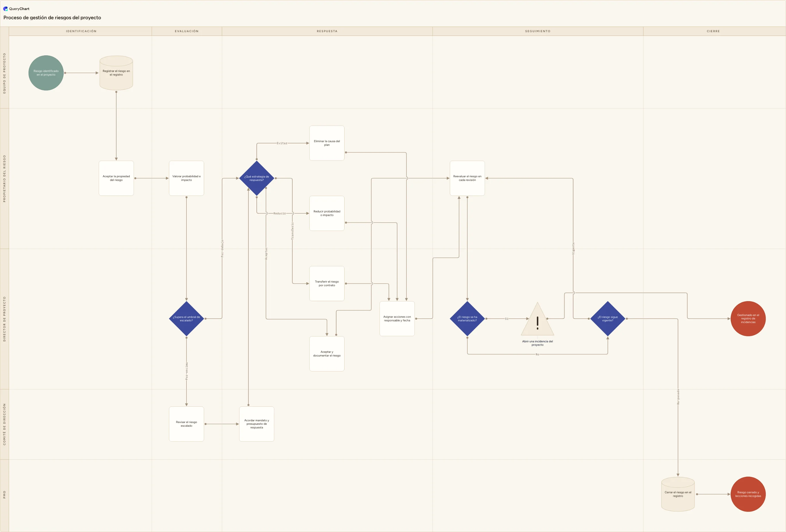Click the QueryChart logo icon
The width and height of the screenshot is (786, 532).
coord(5,9)
